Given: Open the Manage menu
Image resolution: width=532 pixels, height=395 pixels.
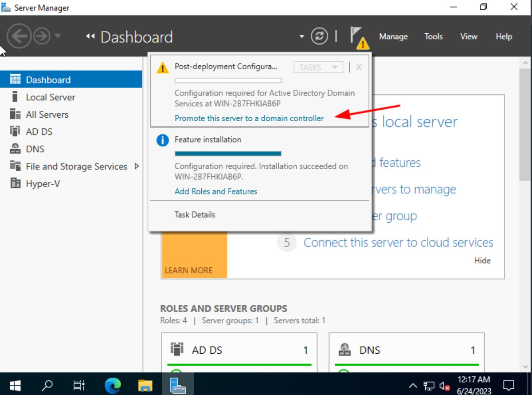Looking at the screenshot, I should click(x=393, y=36).
